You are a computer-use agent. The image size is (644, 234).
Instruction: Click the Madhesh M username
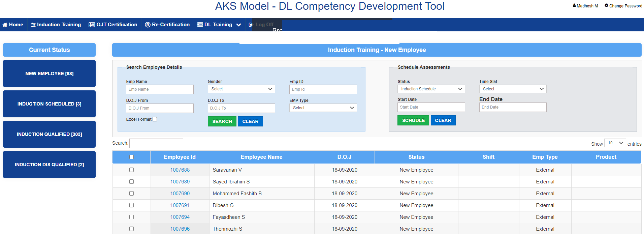point(587,6)
